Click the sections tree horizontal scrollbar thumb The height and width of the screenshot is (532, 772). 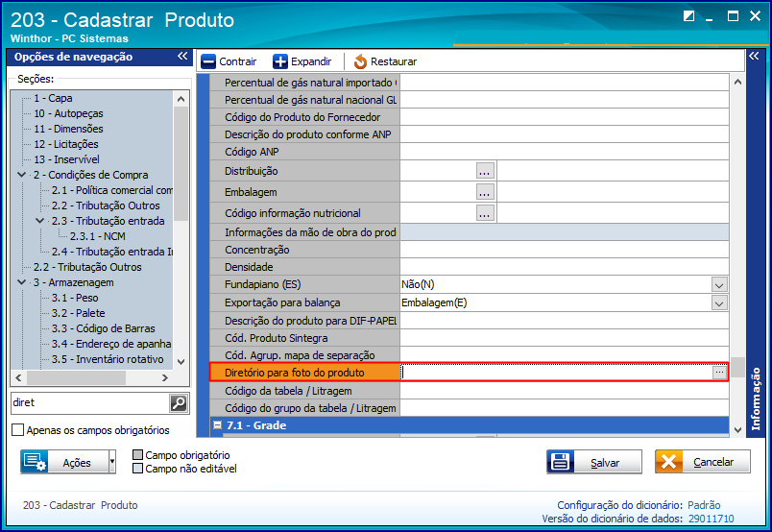coord(76,377)
